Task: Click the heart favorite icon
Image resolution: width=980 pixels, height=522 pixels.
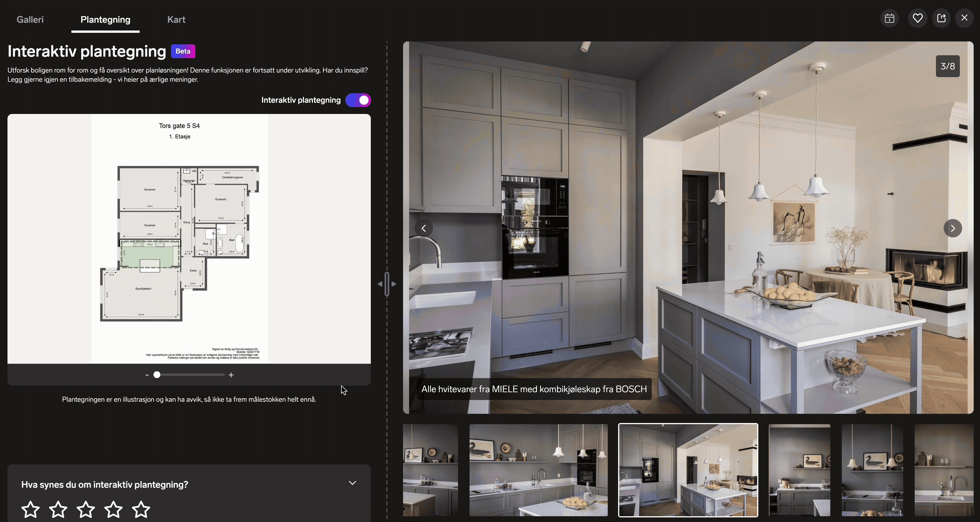Action: (x=917, y=18)
